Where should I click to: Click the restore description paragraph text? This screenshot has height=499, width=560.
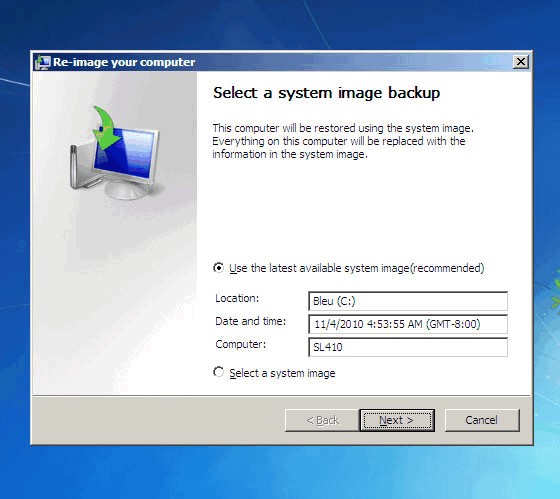tap(343, 141)
